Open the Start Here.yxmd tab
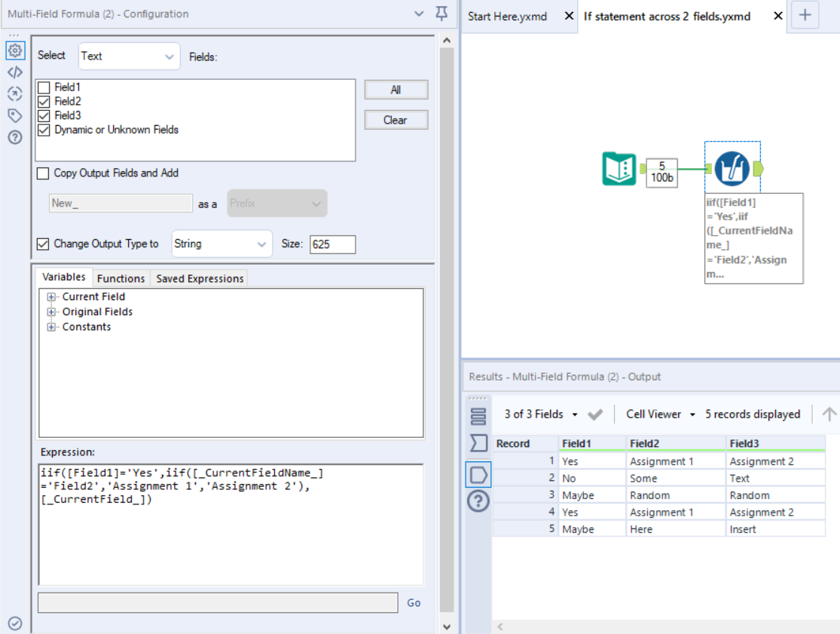The height and width of the screenshot is (634, 840). (x=507, y=16)
